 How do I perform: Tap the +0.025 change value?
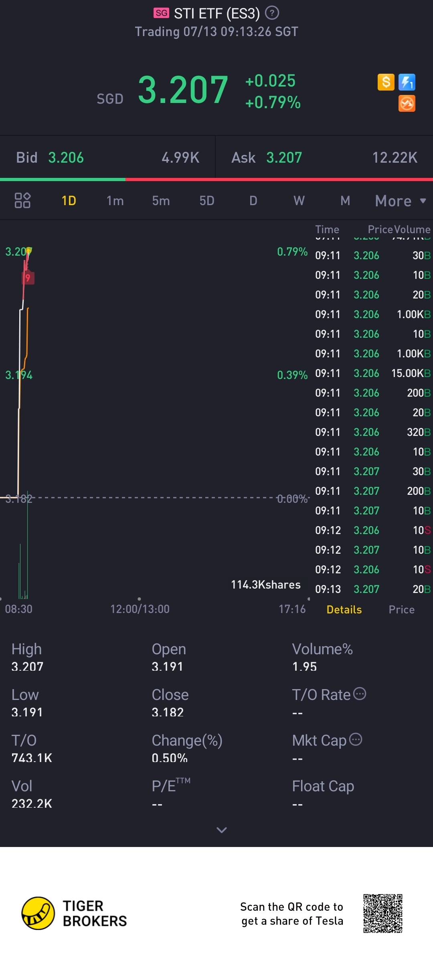coord(271,81)
